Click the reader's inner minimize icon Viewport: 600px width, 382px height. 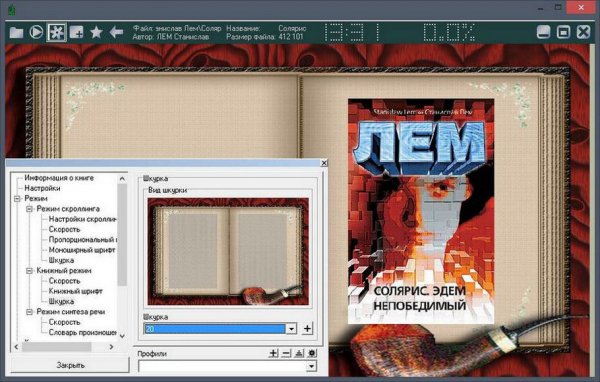tap(543, 32)
